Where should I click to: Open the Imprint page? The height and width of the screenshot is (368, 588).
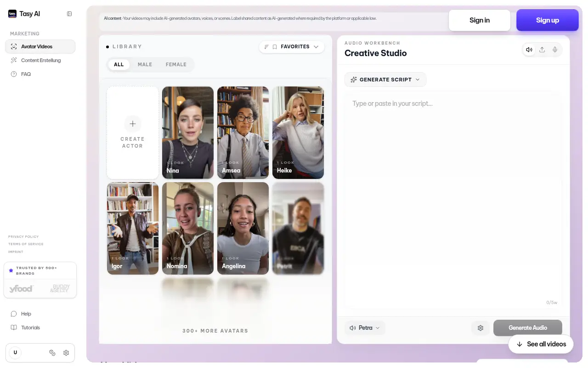16,252
